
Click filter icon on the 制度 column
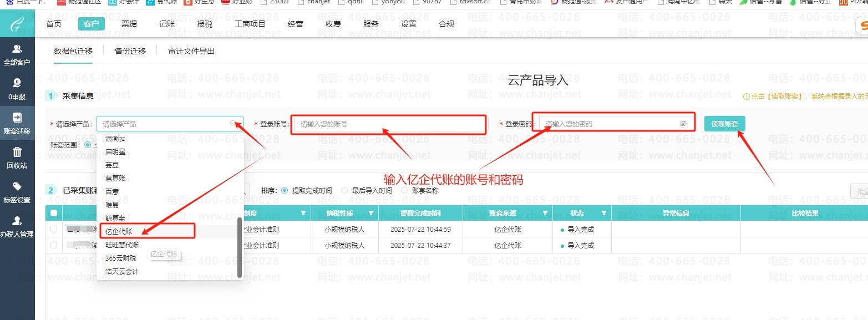[x=303, y=213]
